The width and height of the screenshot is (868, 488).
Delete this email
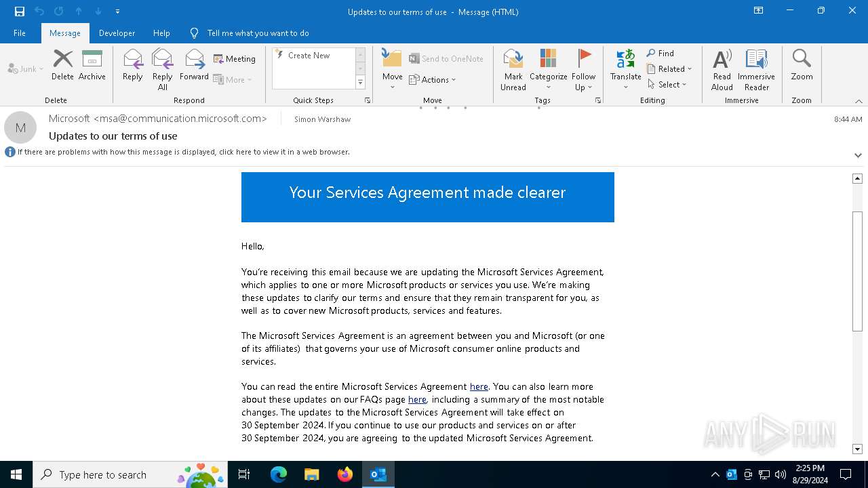coord(62,65)
